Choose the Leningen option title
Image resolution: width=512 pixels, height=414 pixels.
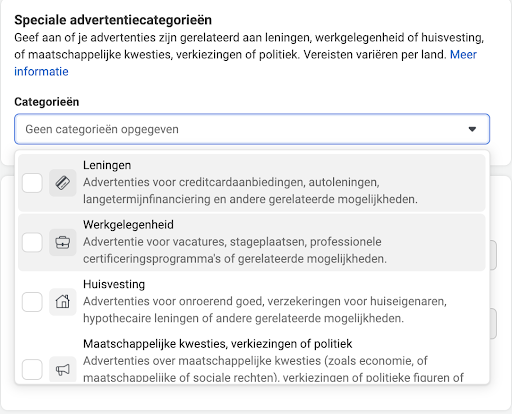pyautogui.click(x=107, y=165)
